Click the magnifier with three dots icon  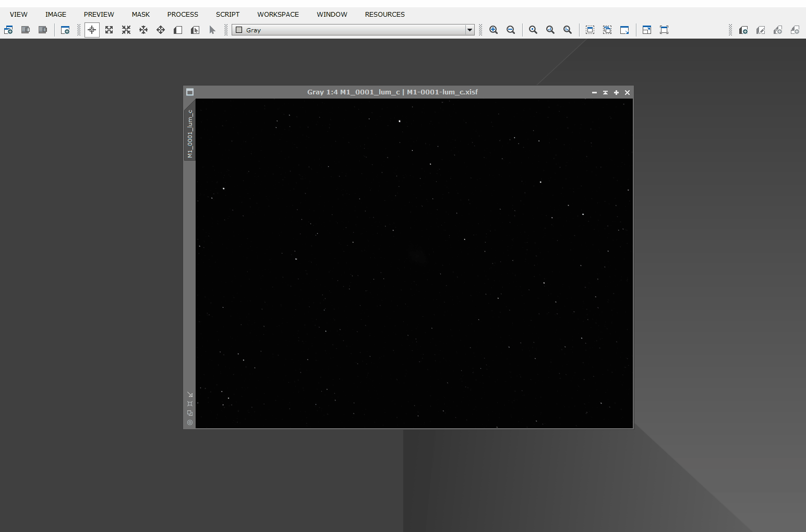pyautogui.click(x=568, y=30)
